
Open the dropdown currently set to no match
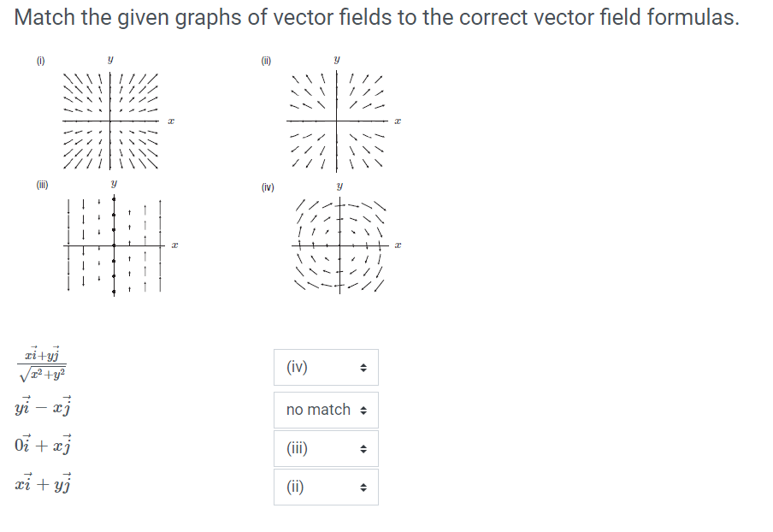325,409
